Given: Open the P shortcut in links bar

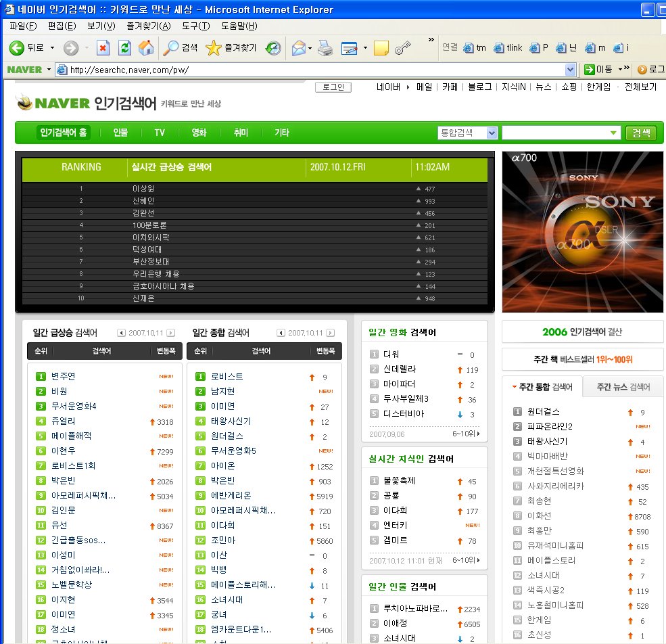Looking at the screenshot, I should [539, 47].
